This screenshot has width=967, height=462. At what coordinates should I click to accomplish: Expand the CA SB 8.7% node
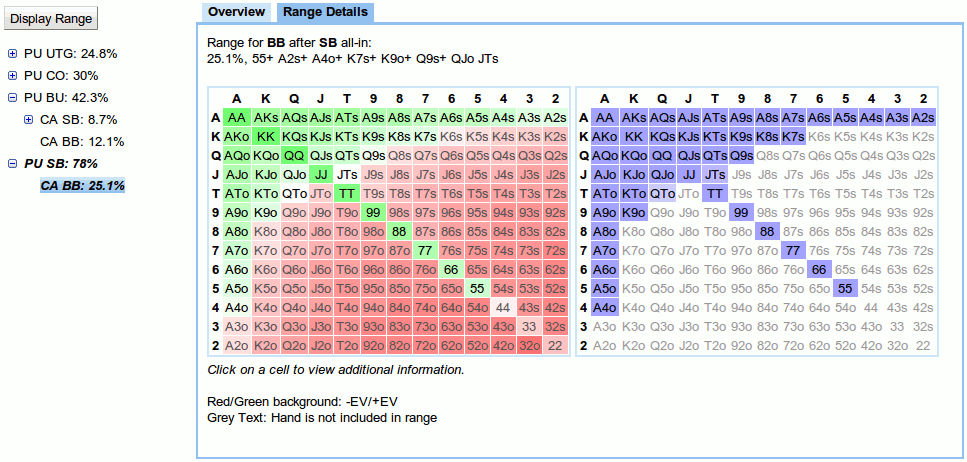click(28, 120)
